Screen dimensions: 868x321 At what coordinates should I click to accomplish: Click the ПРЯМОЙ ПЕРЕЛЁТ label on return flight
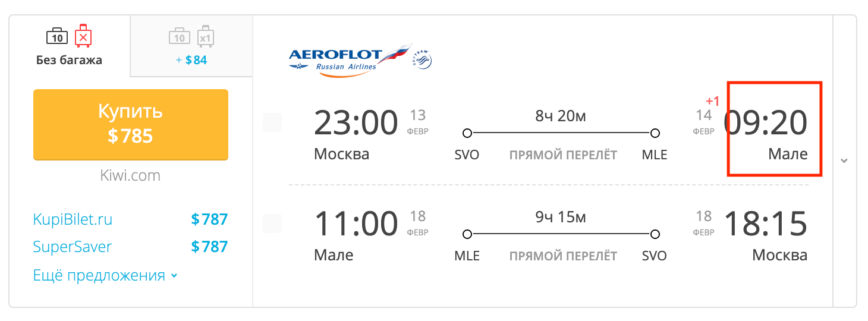tap(563, 256)
